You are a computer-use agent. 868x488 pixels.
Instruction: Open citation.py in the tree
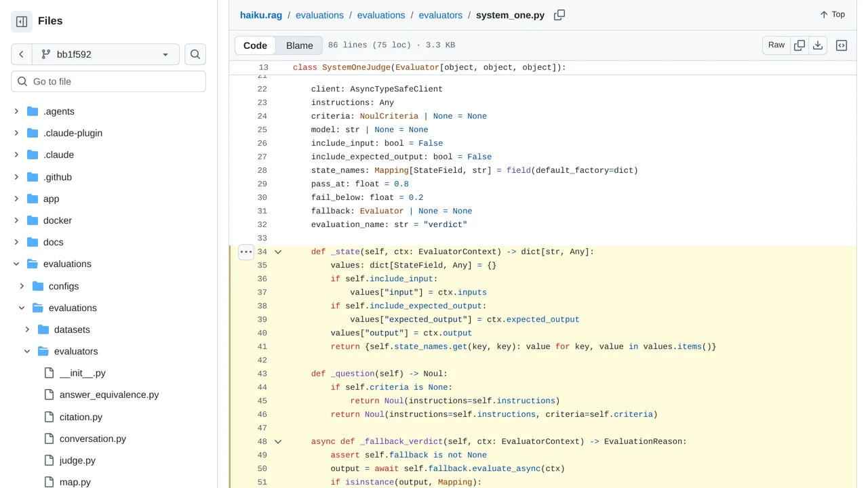81,417
